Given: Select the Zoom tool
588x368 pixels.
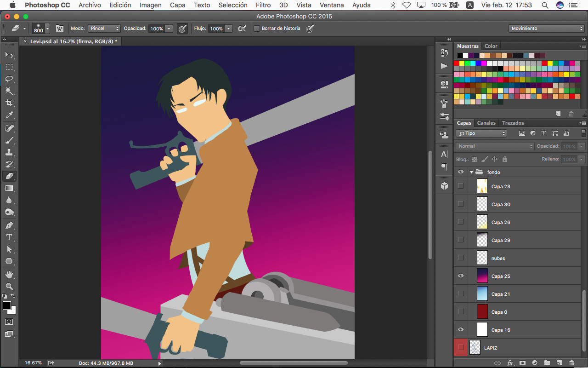Looking at the screenshot, I should click(9, 287).
